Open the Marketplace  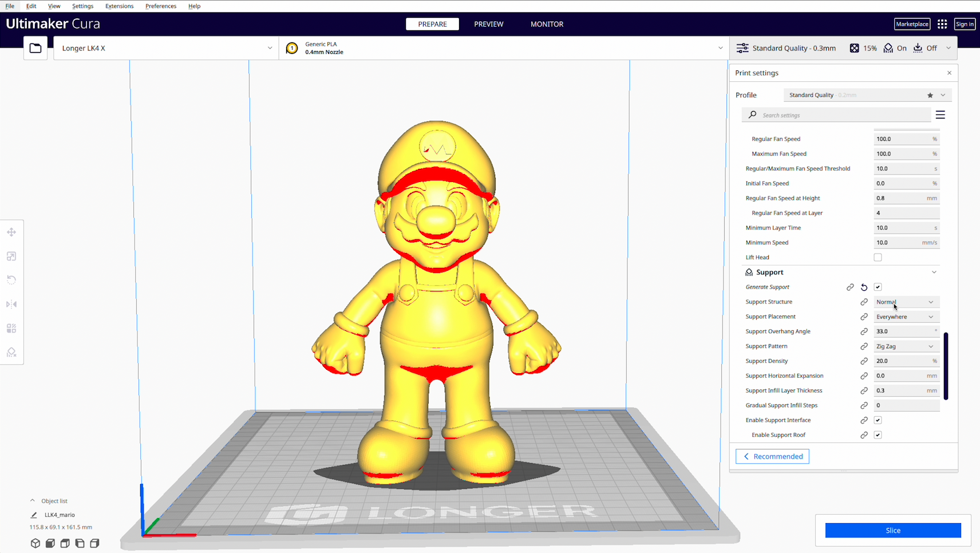pyautogui.click(x=912, y=24)
